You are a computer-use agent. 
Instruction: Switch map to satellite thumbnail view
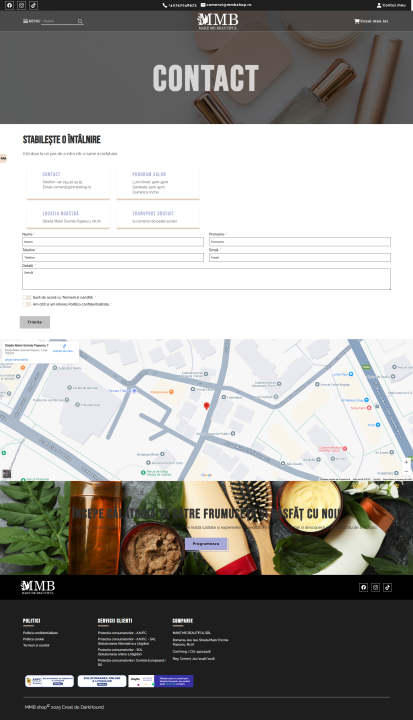point(6,473)
